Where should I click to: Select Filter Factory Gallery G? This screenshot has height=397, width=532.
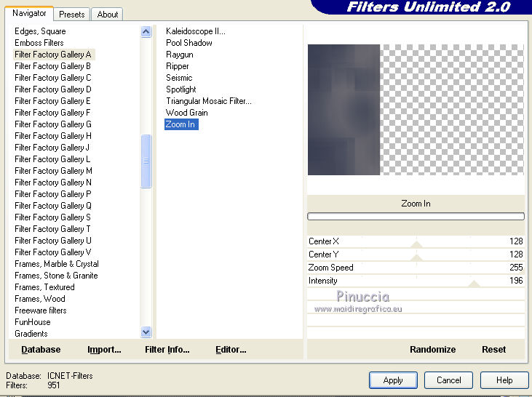tap(52, 124)
